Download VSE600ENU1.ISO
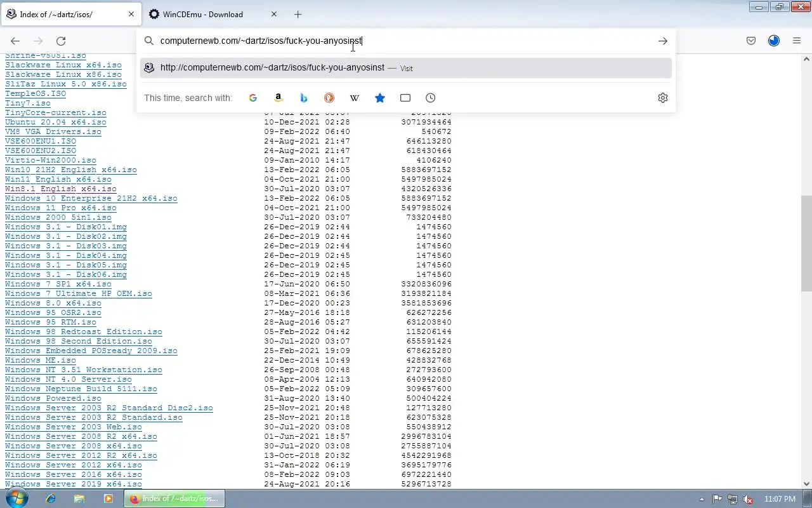This screenshot has width=812, height=508. click(41, 141)
